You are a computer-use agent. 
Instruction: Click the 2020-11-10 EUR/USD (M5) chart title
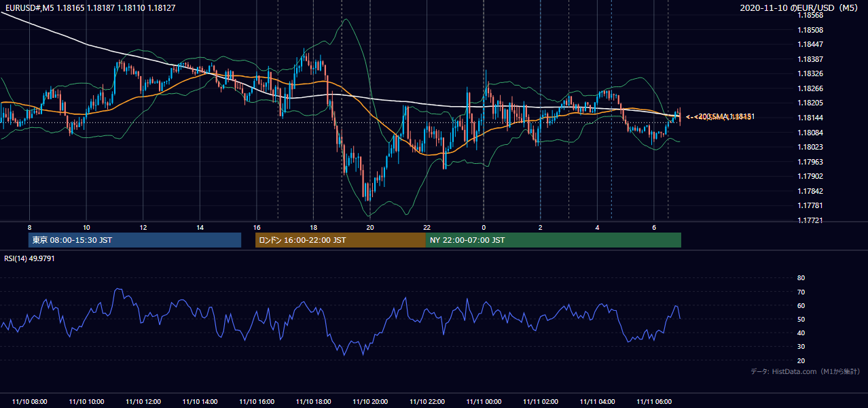coord(800,7)
